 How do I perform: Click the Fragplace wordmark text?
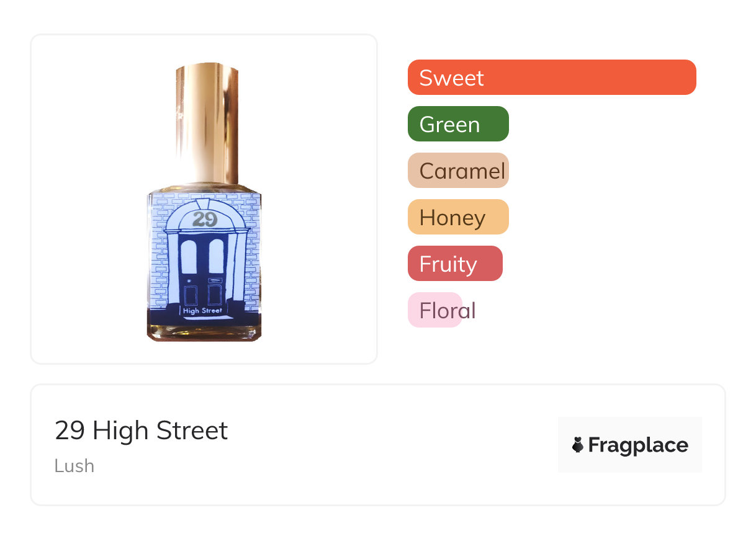click(x=638, y=445)
